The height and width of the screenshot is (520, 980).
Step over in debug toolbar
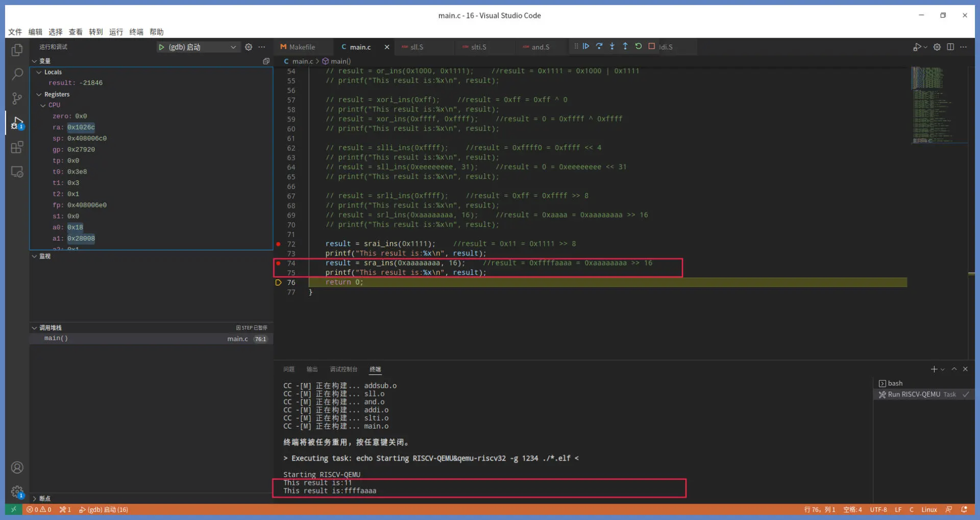click(599, 46)
